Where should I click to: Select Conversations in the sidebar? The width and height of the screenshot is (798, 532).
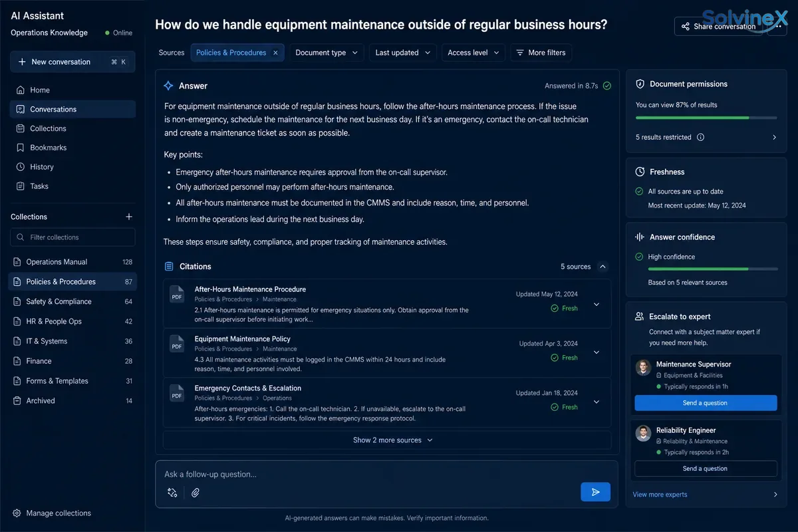(72, 109)
